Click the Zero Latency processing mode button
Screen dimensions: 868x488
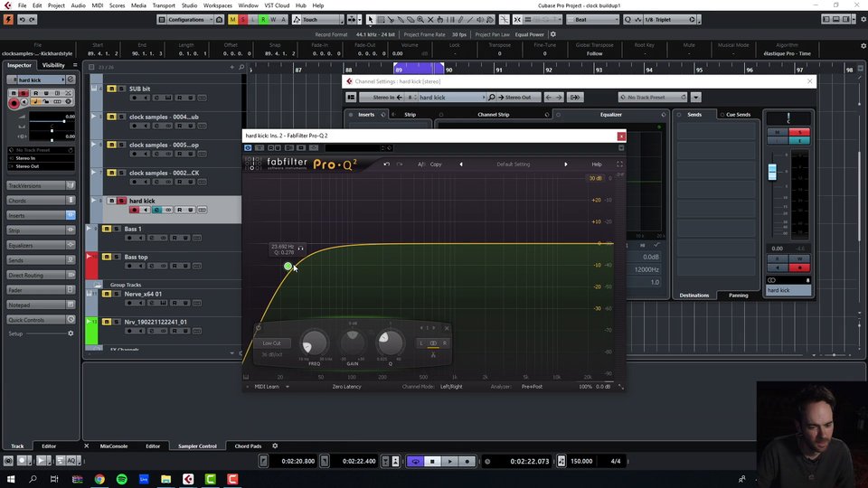[x=346, y=387]
